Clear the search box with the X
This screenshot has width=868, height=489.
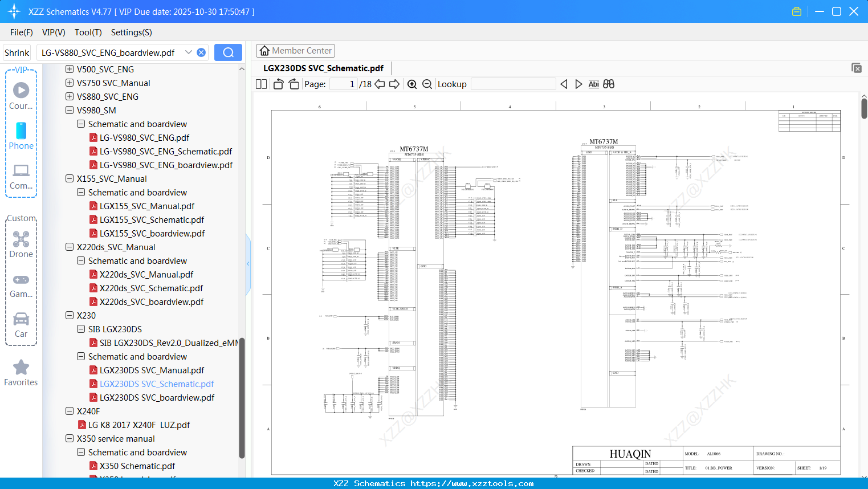coord(201,52)
